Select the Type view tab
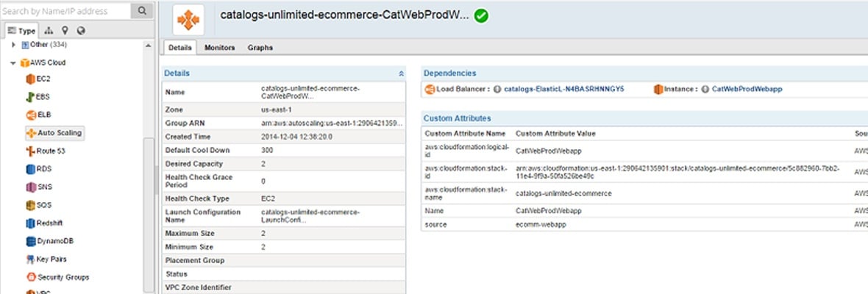Screen dimensions: 868x294 click(21, 31)
